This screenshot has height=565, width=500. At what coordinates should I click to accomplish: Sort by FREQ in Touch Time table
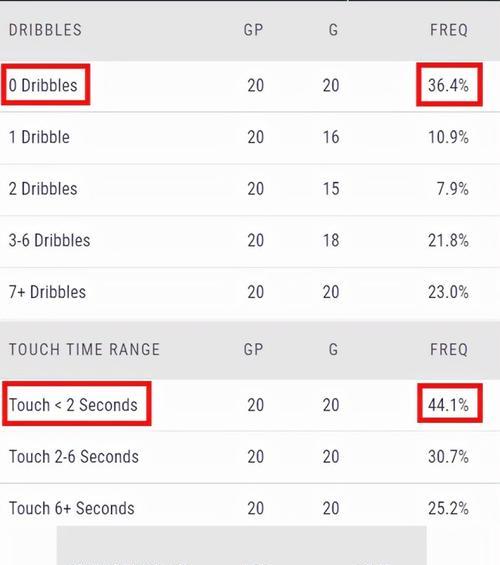(x=449, y=350)
